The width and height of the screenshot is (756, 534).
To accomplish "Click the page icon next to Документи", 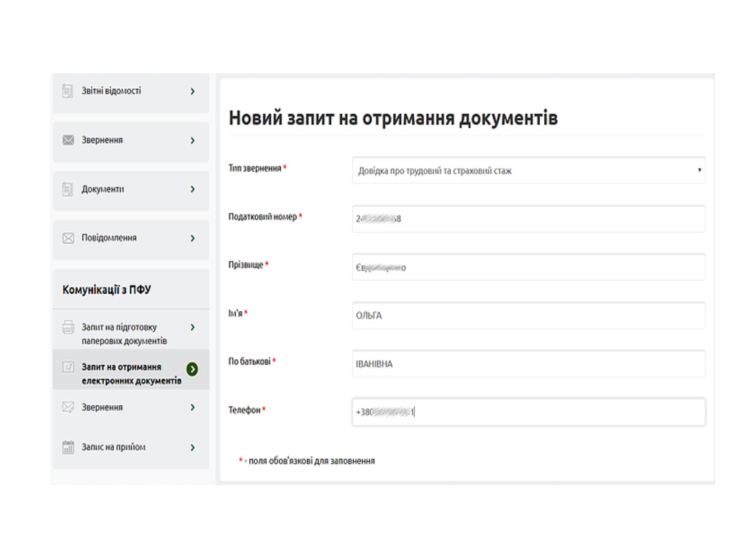I will 68,189.
